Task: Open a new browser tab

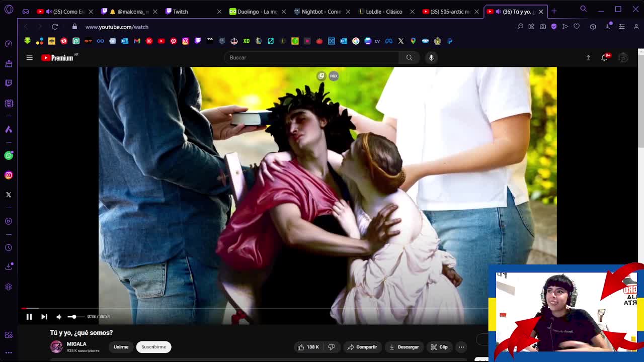Action: [x=554, y=11]
